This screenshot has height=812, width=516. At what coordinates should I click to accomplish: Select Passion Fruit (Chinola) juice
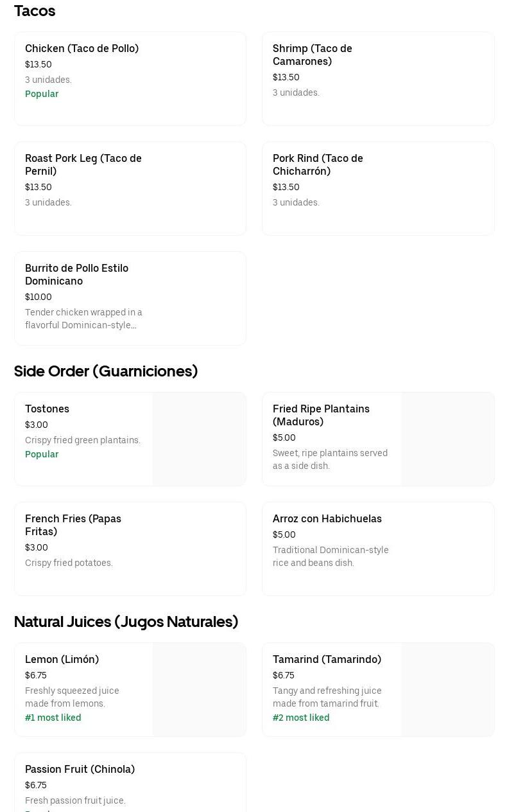80,770
